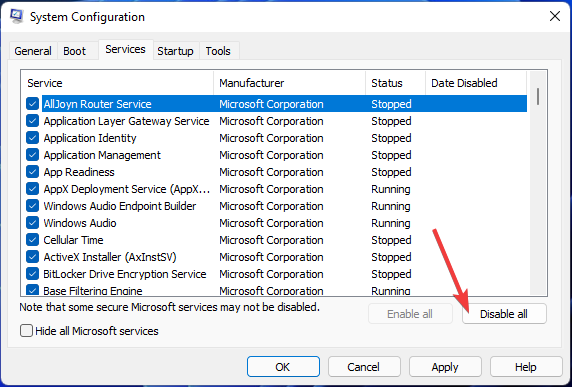572x387 pixels.
Task: Uncheck the Windows Audio checkbox
Action: point(32,223)
